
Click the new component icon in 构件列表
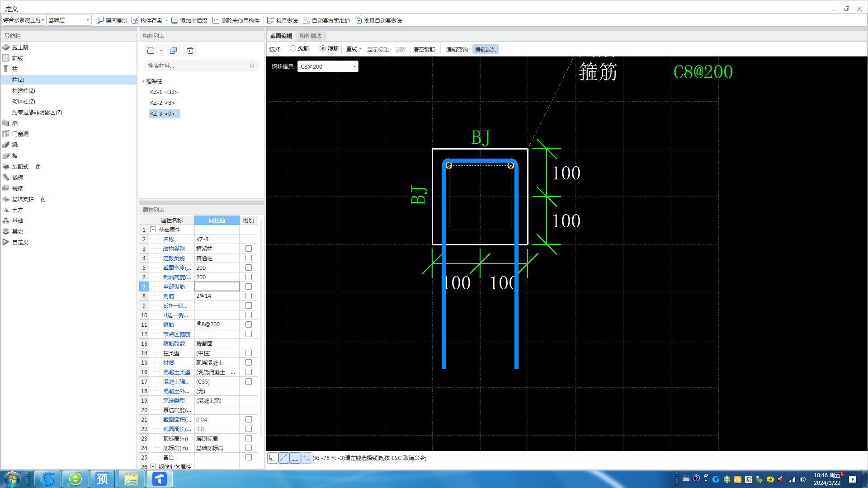point(151,50)
